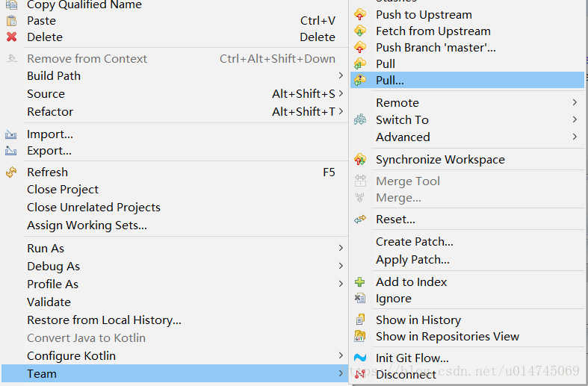Image resolution: width=588 pixels, height=386 pixels.
Task: Select Synchronize Workspace
Action: click(x=467, y=160)
